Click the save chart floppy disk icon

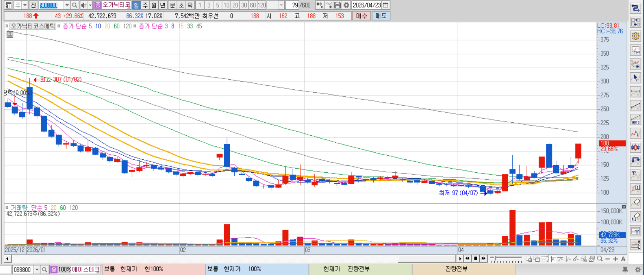pos(337,5)
